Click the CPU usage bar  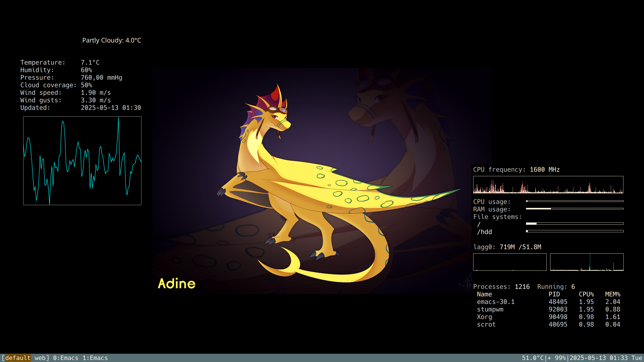[575, 201]
